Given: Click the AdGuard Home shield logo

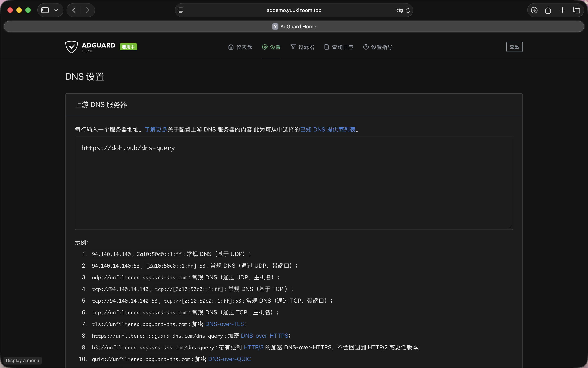Looking at the screenshot, I should point(72,47).
